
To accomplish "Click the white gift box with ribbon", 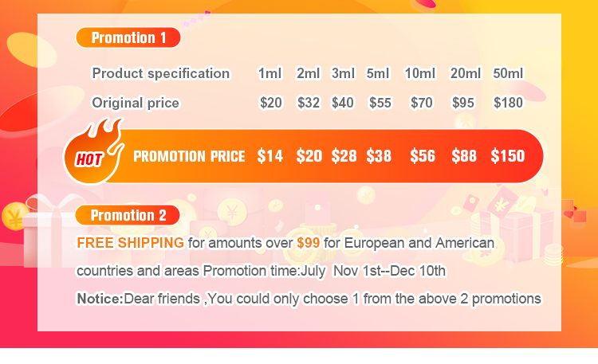I will click(49, 231).
